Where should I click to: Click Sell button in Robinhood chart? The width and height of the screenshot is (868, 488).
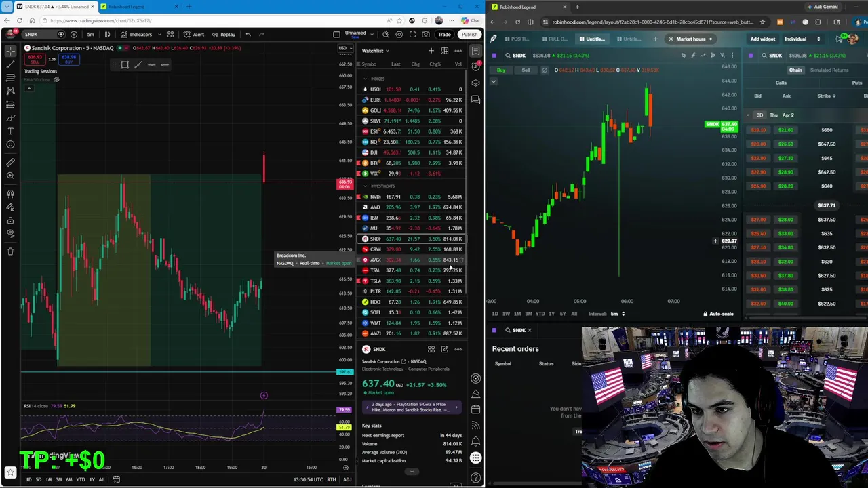[526, 70]
